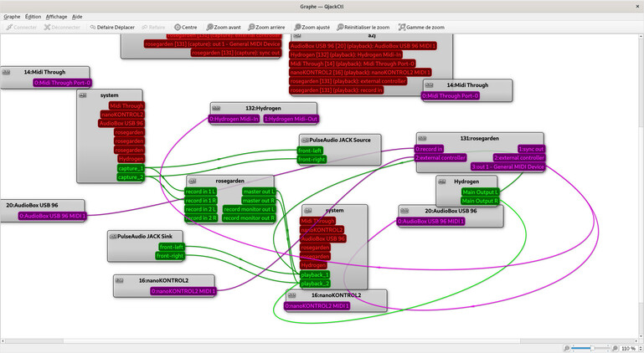Select the 1:Hydrogen Midi-Out port

click(x=291, y=119)
